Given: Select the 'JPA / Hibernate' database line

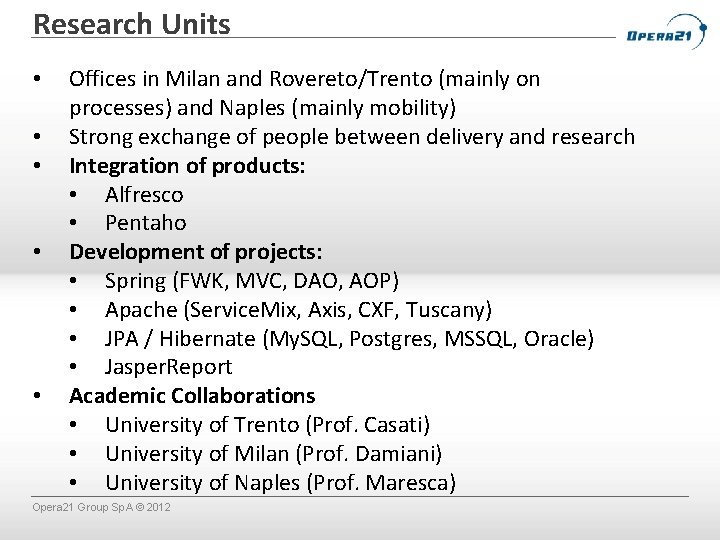Looking at the screenshot, I should coord(349,339).
